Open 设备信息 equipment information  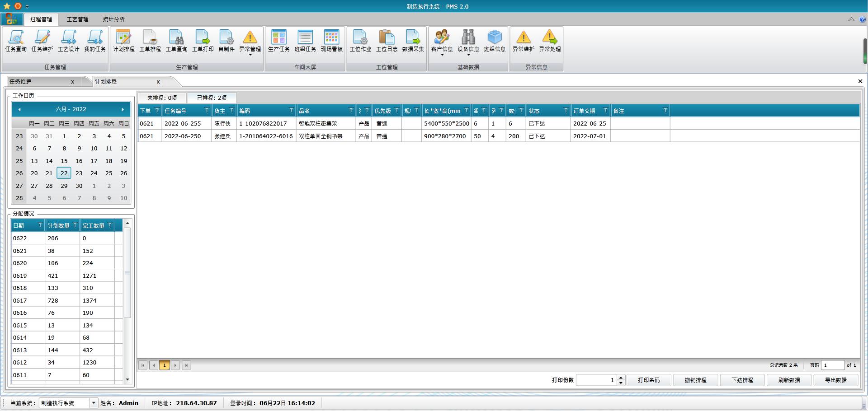(x=468, y=41)
